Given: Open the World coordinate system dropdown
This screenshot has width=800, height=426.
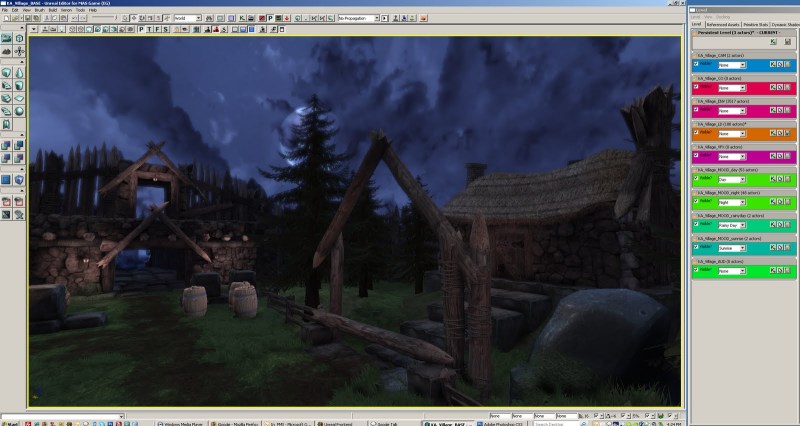Looking at the screenshot, I should [187, 18].
